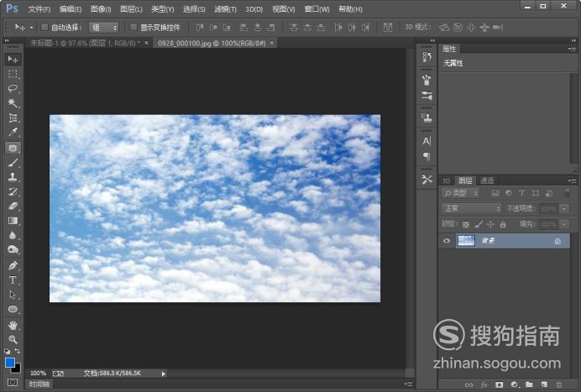Select the Rectangular Marquee tool
This screenshot has width=581, height=392.
coord(13,74)
